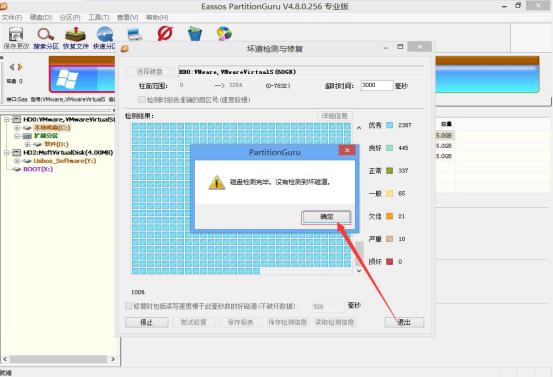This screenshot has width=553, height=377.
Task: Open the 工具(T) menu
Action: (x=98, y=17)
